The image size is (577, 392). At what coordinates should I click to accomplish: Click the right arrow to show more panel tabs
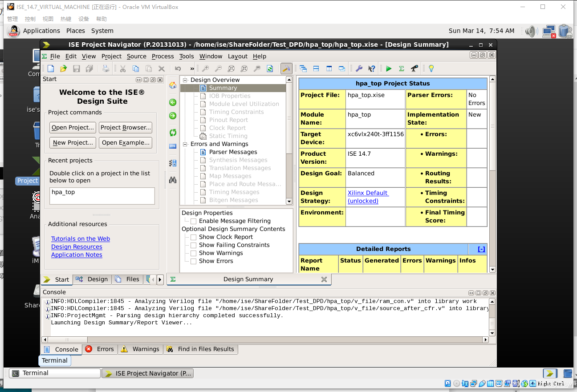coord(160,280)
